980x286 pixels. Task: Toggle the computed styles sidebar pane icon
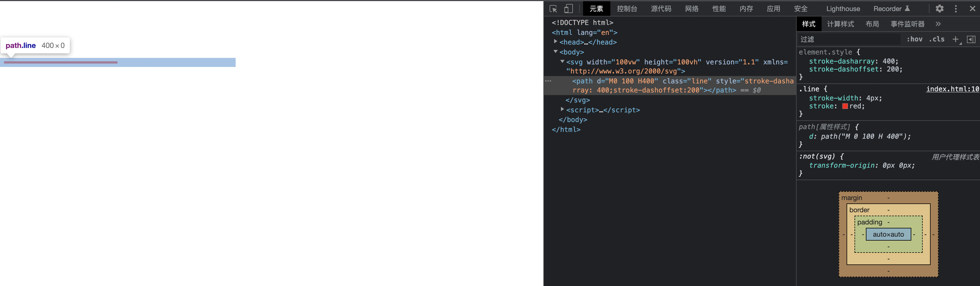click(971, 39)
